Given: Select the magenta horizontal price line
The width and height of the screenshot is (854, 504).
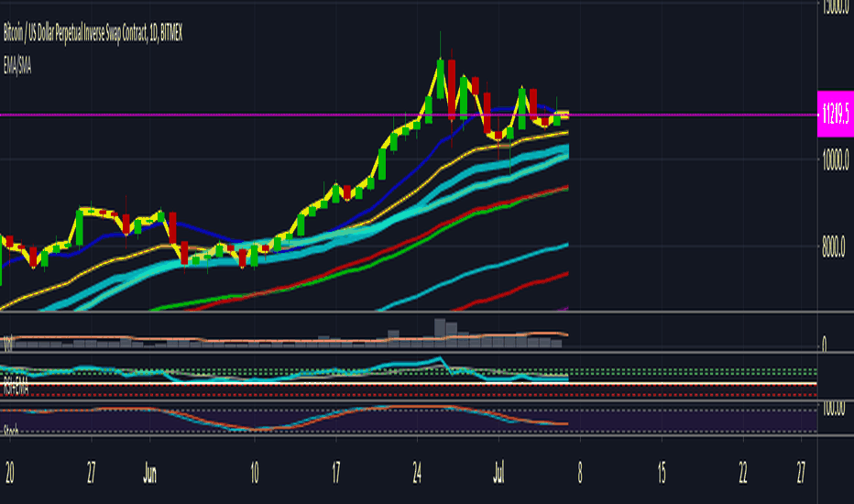Looking at the screenshot, I should [x=409, y=115].
